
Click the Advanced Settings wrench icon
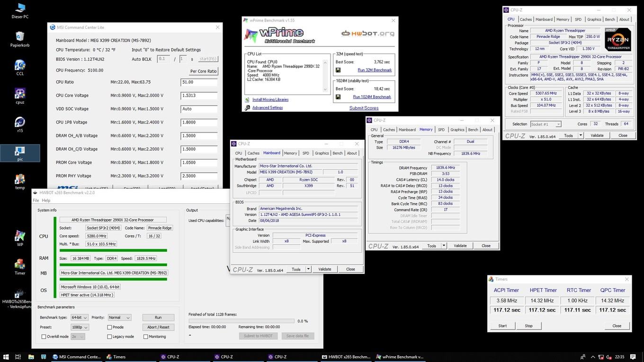[x=247, y=107]
